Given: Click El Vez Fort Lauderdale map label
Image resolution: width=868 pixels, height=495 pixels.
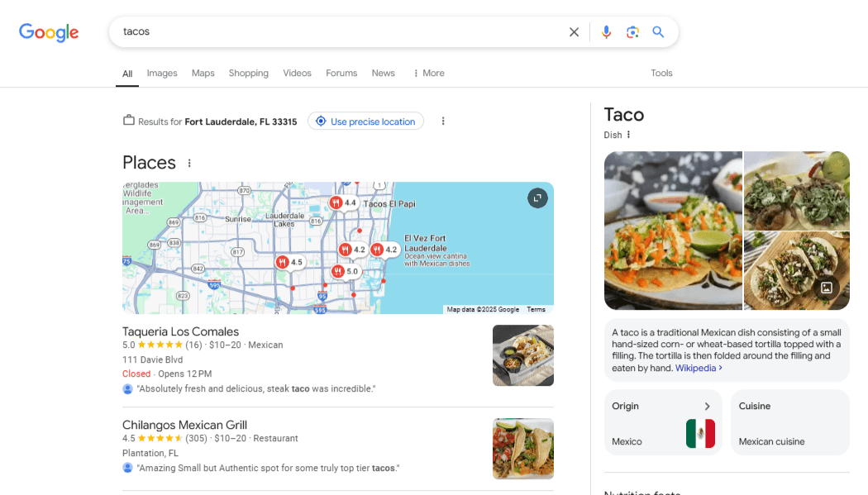Looking at the screenshot, I should 425,243.
